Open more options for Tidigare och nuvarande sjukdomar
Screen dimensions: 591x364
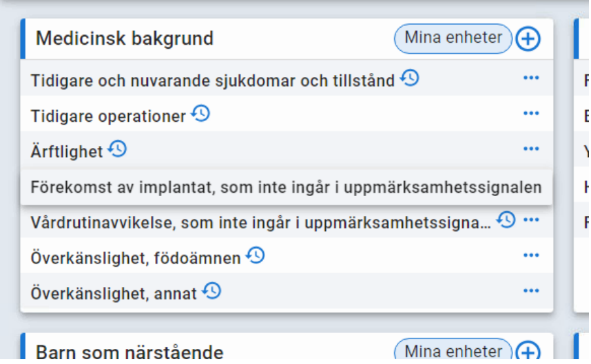(530, 78)
